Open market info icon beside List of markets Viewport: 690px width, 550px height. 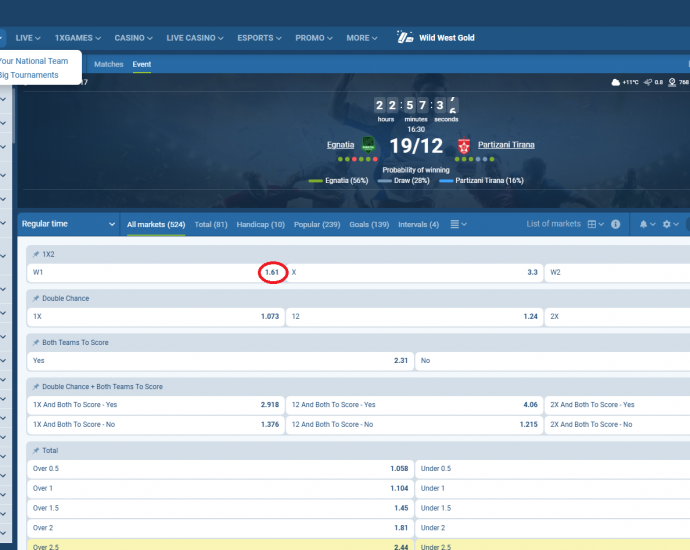point(616,224)
